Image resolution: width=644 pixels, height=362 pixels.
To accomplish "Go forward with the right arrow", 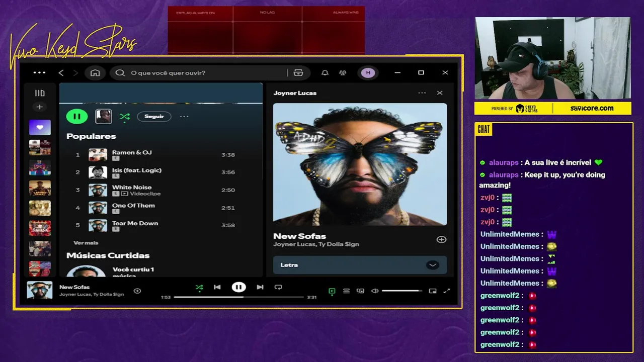I will pyautogui.click(x=76, y=73).
